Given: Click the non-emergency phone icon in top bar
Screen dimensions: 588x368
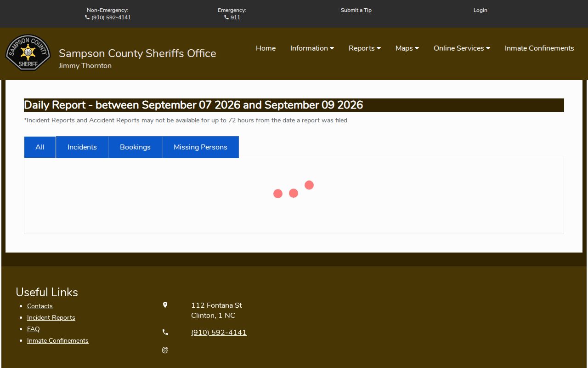Looking at the screenshot, I should point(87,17).
